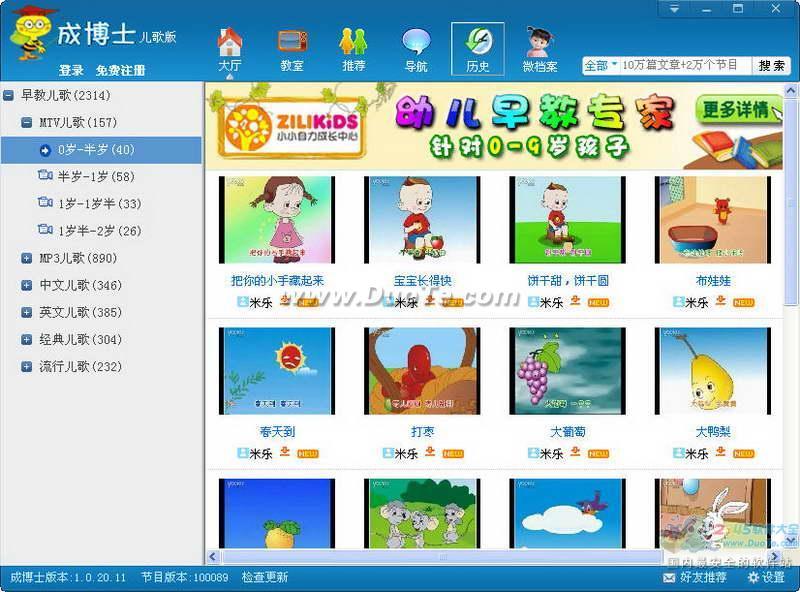Click 节目版本:100089 status text
800x592 pixels.
click(185, 577)
